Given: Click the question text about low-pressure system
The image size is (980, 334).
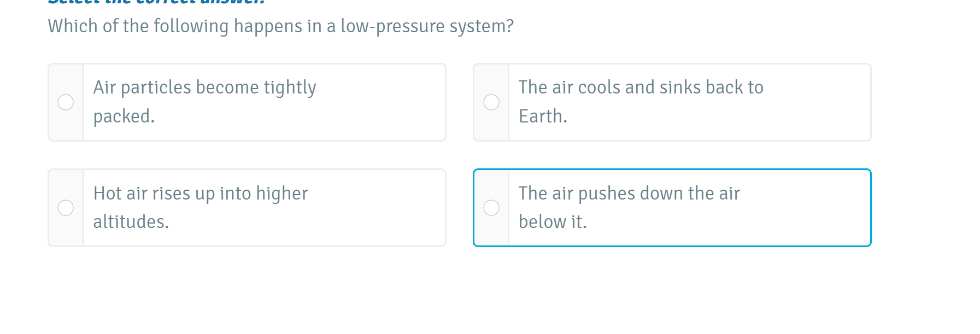Looking at the screenshot, I should (280, 26).
